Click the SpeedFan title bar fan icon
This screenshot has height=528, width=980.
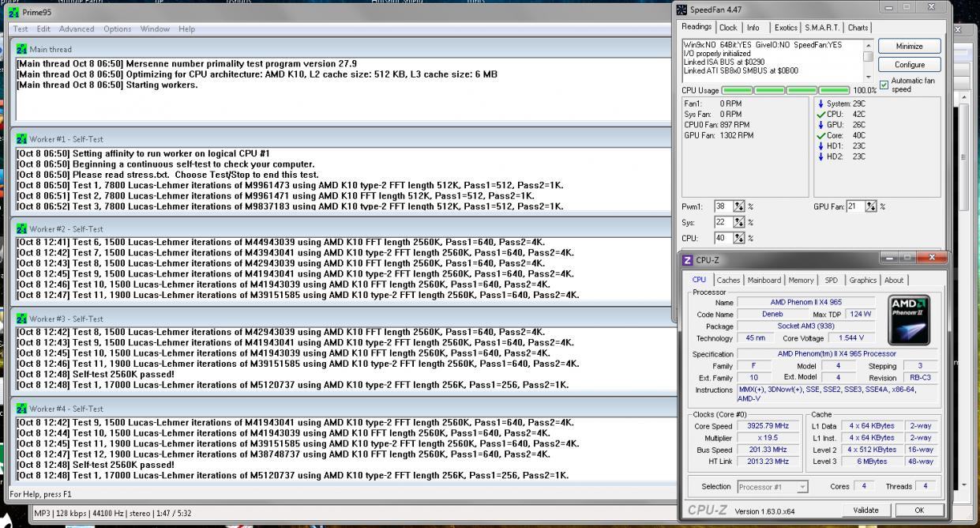click(x=683, y=9)
